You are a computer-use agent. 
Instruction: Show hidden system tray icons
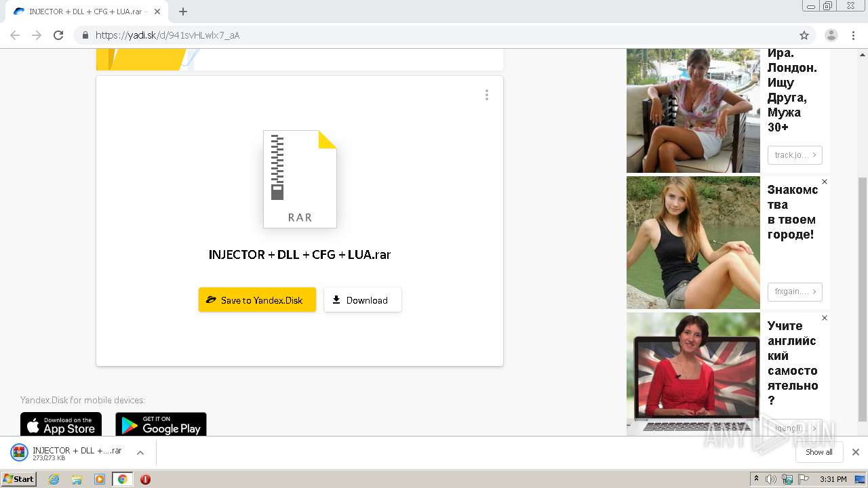(756, 479)
